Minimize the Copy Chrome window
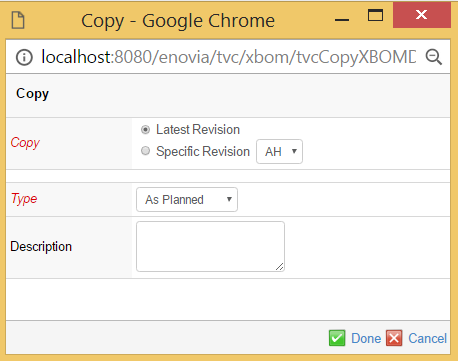Viewport: 458px width, 361px height. (342, 20)
